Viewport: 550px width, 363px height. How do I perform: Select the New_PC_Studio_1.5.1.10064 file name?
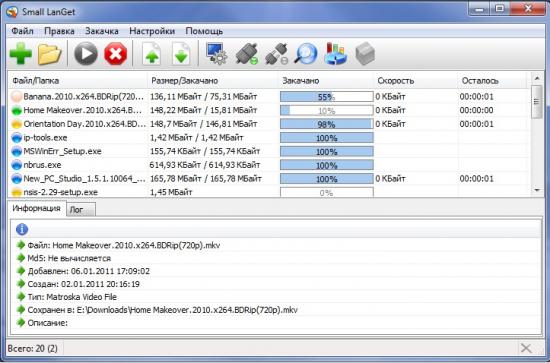coord(84,179)
